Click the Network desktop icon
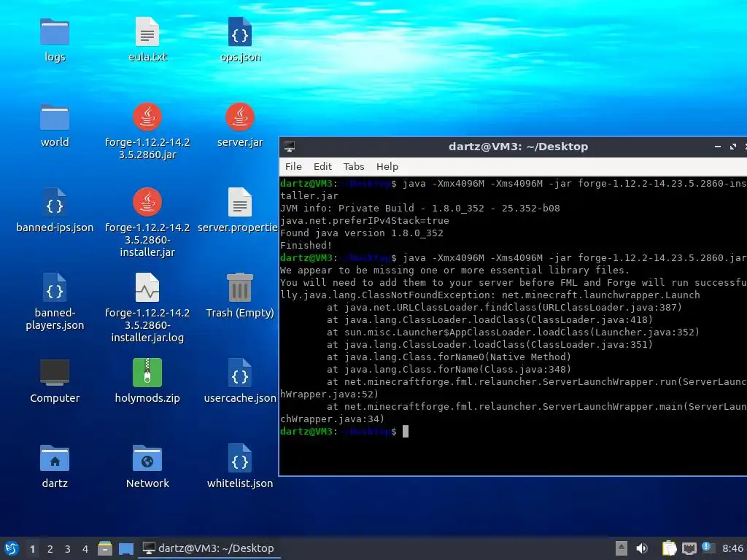The height and width of the screenshot is (560, 747). coord(147,459)
